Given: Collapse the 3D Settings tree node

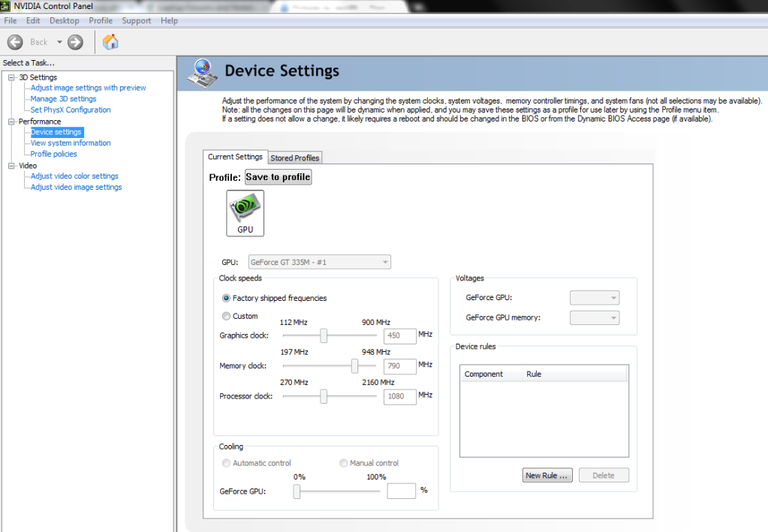Looking at the screenshot, I should [11, 77].
